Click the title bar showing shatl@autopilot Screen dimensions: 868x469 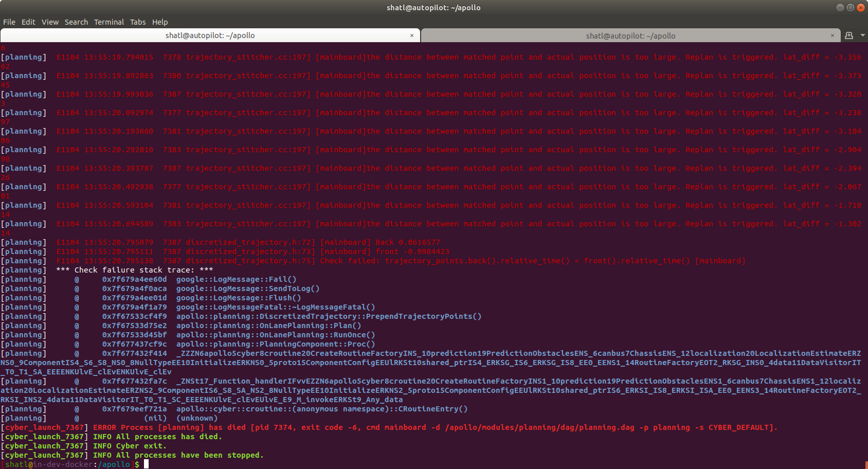[x=433, y=7]
